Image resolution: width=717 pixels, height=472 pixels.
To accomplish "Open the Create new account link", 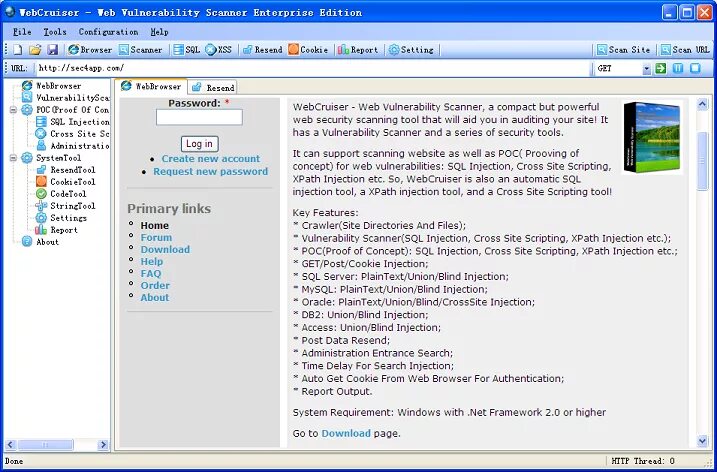I will (211, 159).
